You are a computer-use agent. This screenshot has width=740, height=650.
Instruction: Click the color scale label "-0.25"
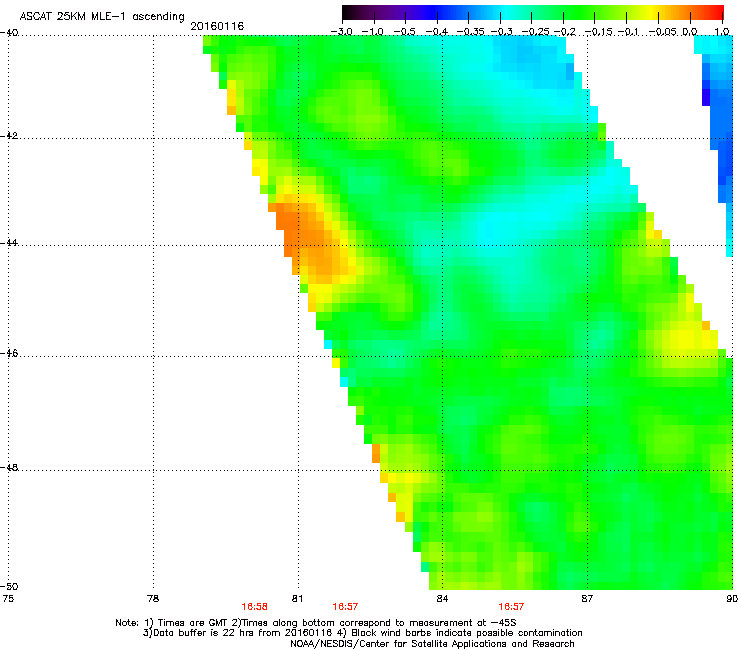click(536, 32)
